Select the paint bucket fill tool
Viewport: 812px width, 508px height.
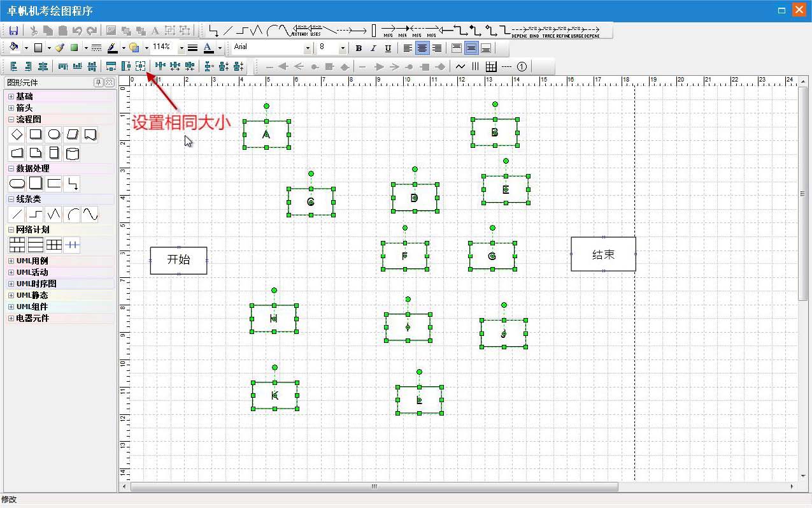coord(14,48)
